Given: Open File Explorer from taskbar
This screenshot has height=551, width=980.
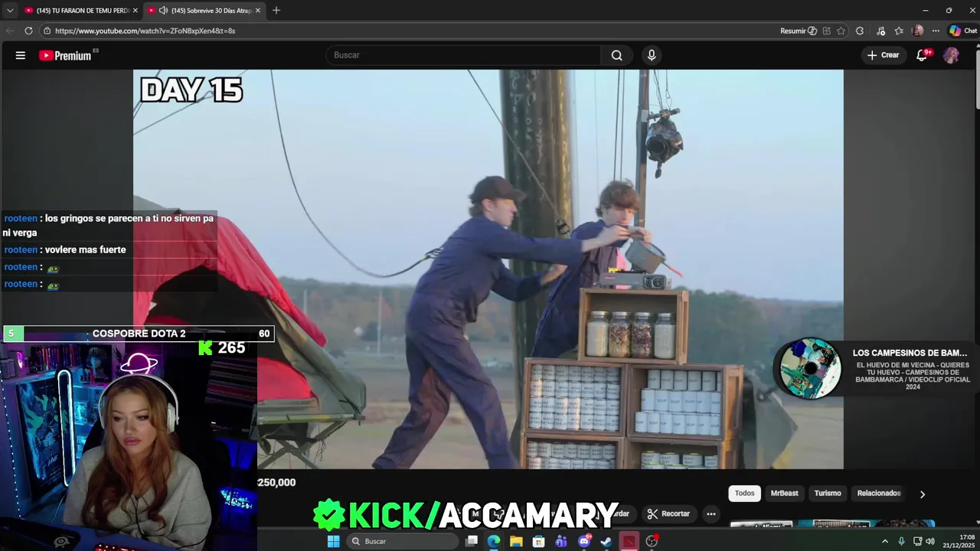Looking at the screenshot, I should (517, 541).
